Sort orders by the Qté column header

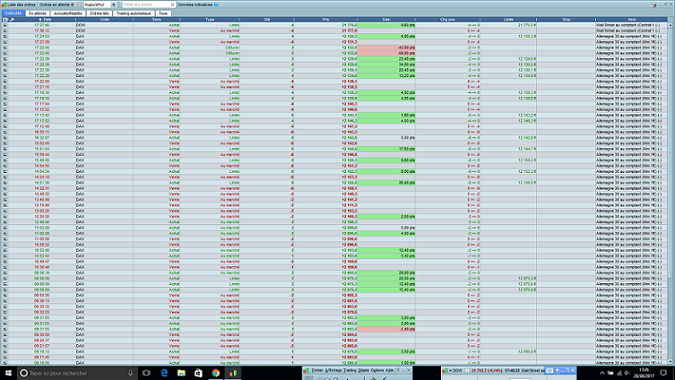[267, 19]
